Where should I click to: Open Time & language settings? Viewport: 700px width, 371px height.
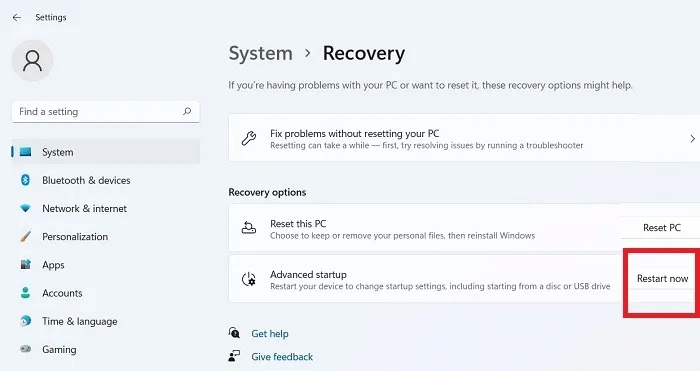(x=106, y=321)
